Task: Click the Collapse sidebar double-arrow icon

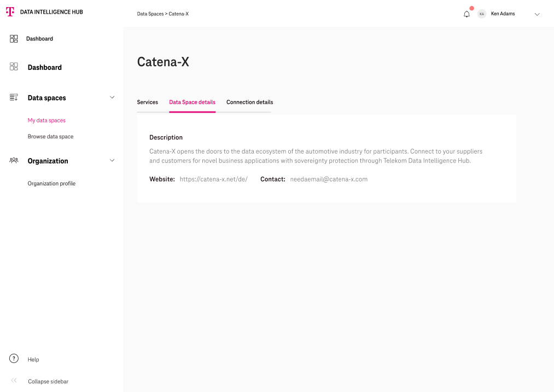Action: click(x=14, y=381)
